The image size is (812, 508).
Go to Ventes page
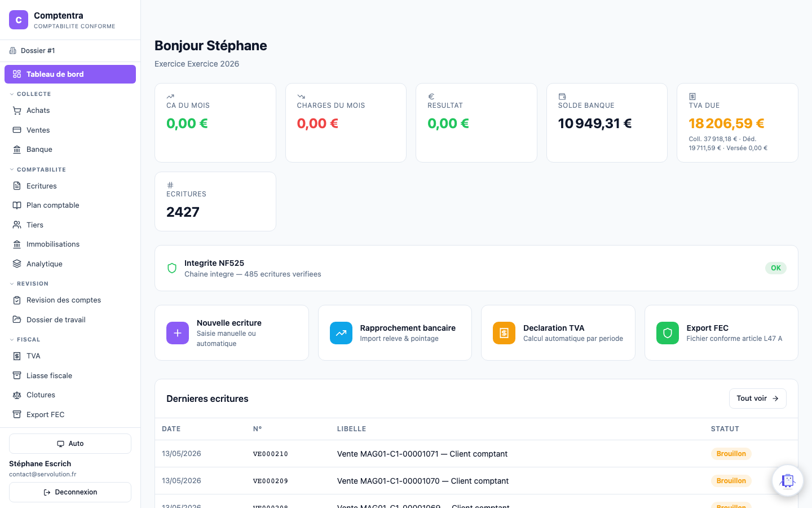point(70,130)
